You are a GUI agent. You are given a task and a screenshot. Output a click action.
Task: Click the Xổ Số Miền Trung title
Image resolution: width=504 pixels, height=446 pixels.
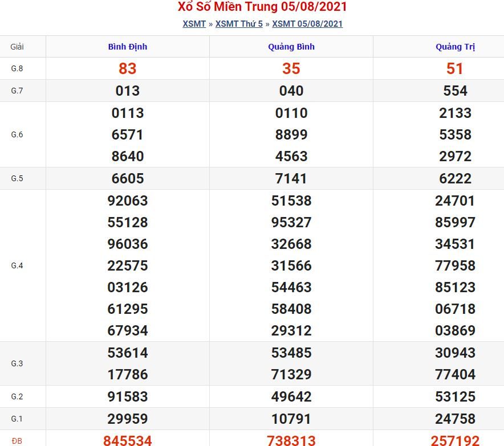point(252,7)
